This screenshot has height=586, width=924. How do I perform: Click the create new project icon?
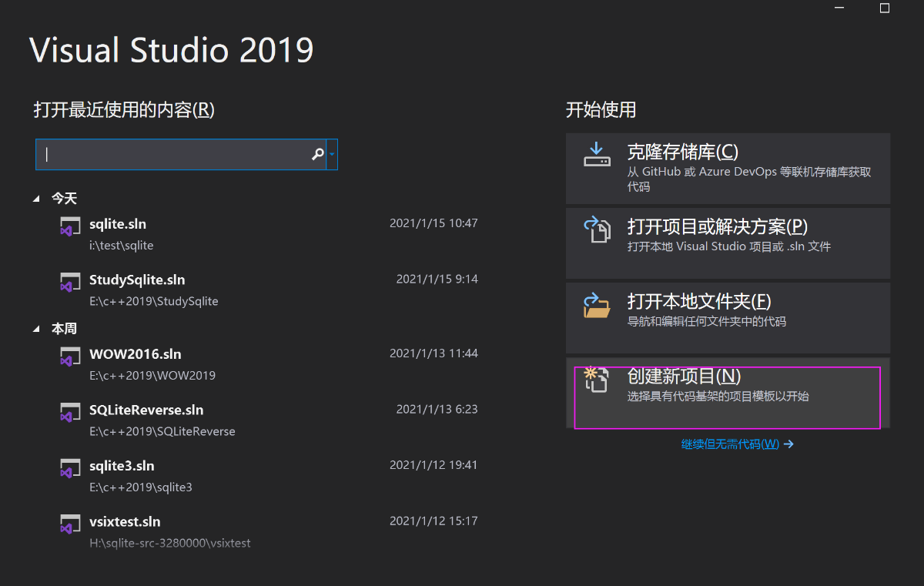point(597,380)
